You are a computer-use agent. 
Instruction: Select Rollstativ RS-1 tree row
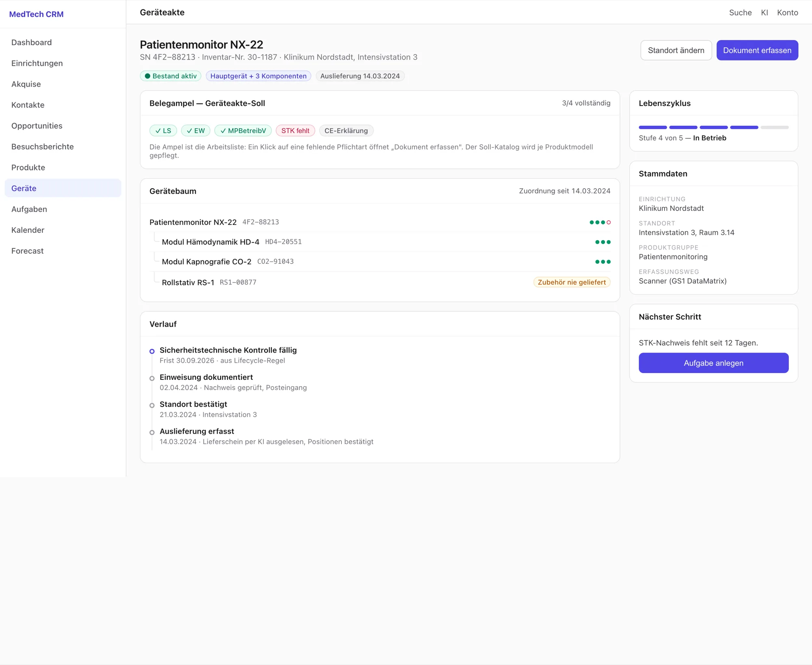[x=380, y=282]
